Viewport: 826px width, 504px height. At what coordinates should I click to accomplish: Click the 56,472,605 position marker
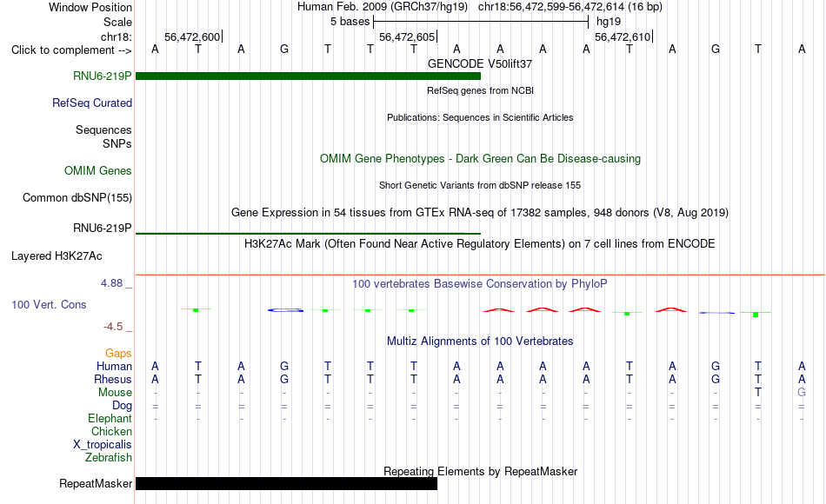pyautogui.click(x=407, y=36)
